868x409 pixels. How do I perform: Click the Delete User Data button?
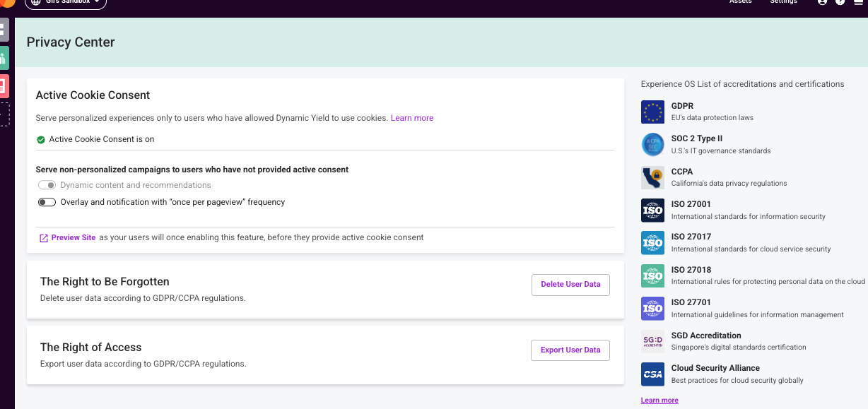[570, 285]
